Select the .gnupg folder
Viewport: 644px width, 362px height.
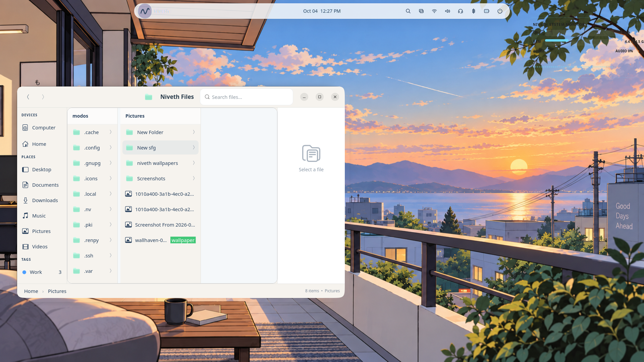click(x=92, y=163)
